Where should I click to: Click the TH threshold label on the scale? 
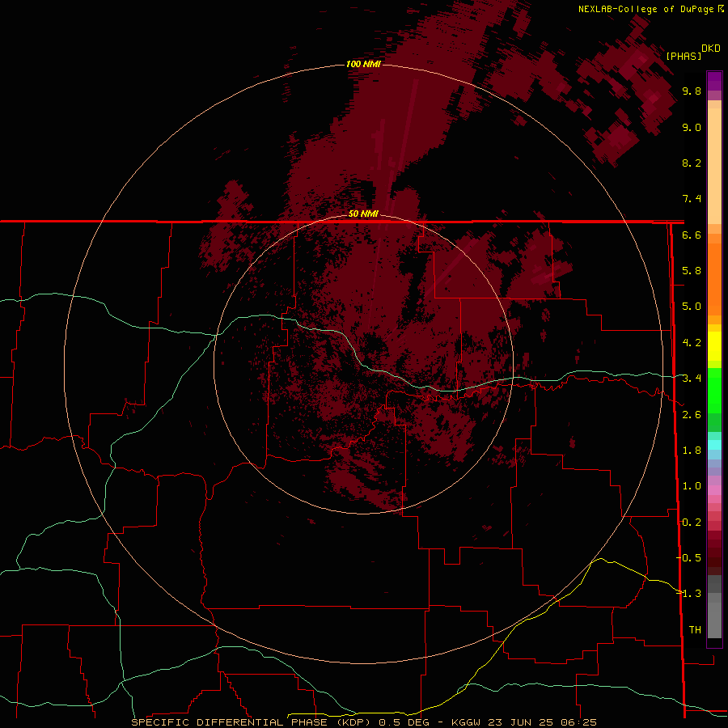695,630
